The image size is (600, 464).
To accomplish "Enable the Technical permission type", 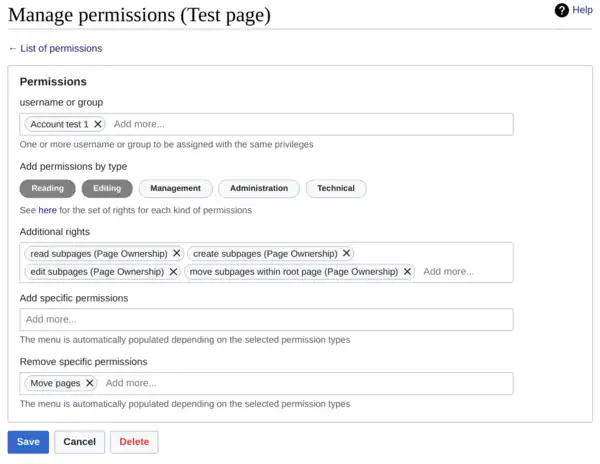I will pyautogui.click(x=336, y=188).
